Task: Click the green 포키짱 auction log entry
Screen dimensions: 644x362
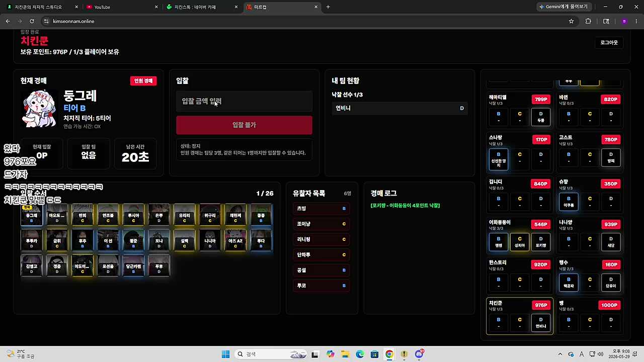Action: tap(405, 206)
